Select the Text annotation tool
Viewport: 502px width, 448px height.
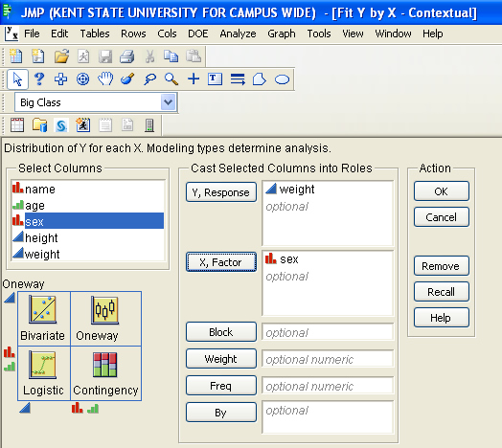215,78
